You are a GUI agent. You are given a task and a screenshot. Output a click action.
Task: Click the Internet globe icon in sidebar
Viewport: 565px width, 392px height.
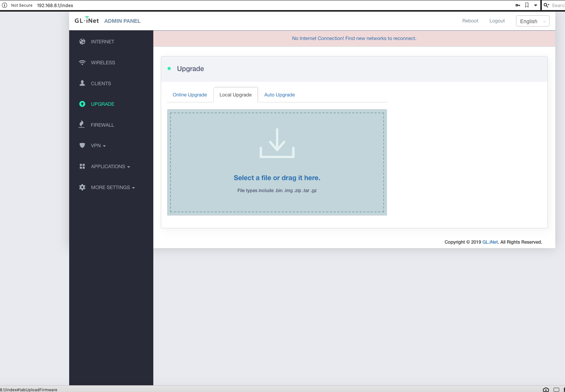point(82,41)
